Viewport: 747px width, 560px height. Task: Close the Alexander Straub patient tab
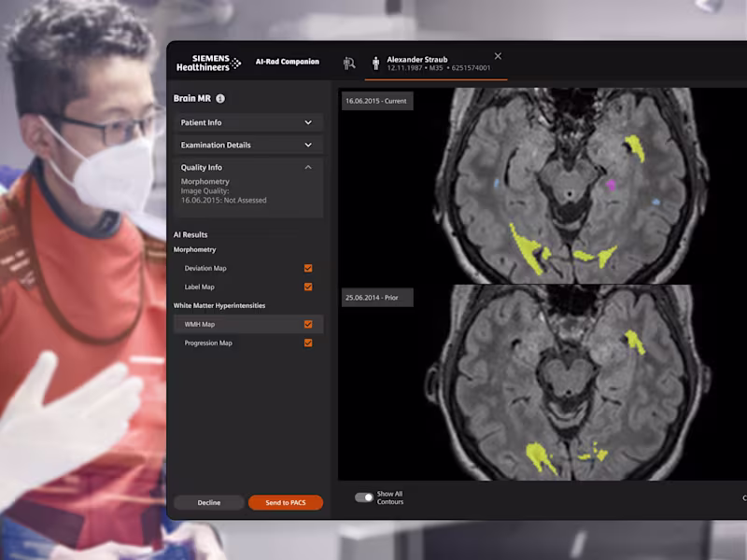pos(498,55)
